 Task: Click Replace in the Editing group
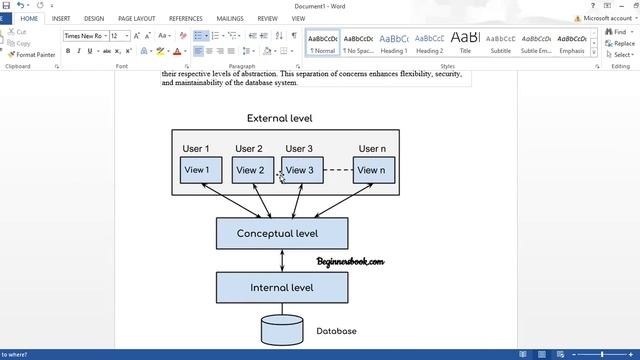tap(620, 43)
